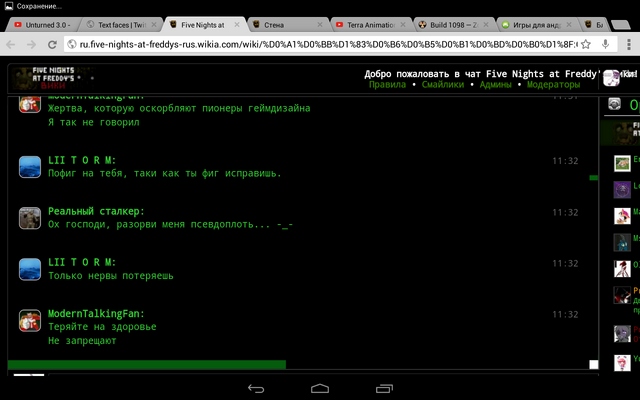Bookmark this page with the star

pyautogui.click(x=586, y=44)
